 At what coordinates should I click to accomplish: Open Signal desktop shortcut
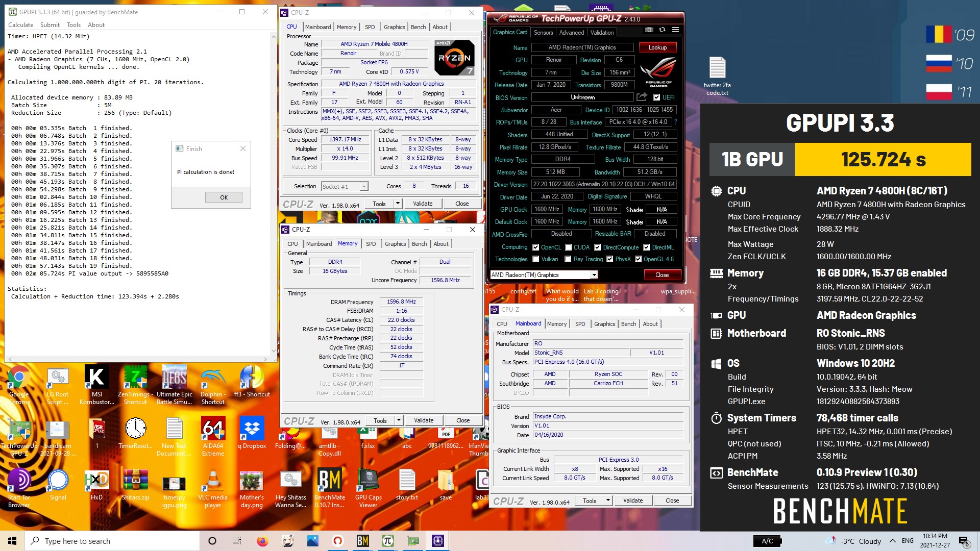pos(58,486)
